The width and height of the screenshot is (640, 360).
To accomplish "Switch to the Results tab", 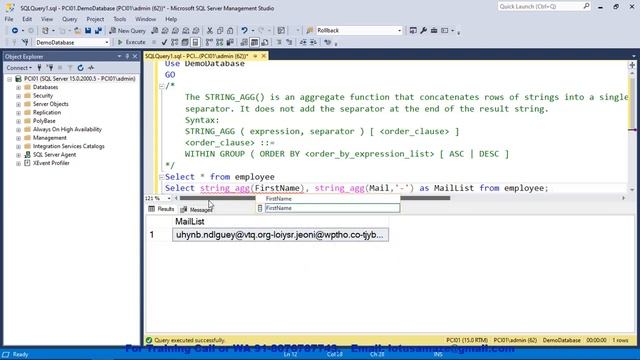I will (162, 209).
